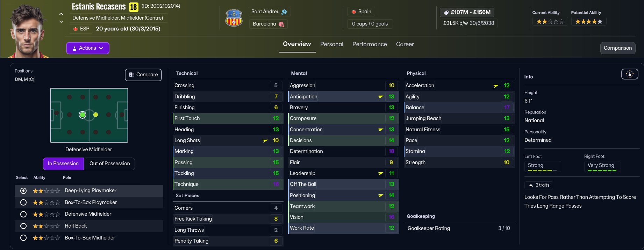
Task: Click the Comparison button
Action: tap(617, 48)
